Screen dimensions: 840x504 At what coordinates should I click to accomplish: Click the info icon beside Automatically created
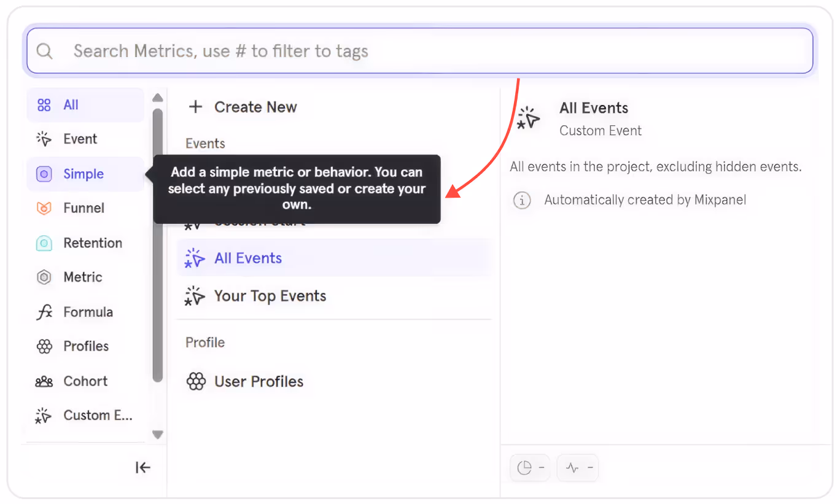(x=522, y=200)
